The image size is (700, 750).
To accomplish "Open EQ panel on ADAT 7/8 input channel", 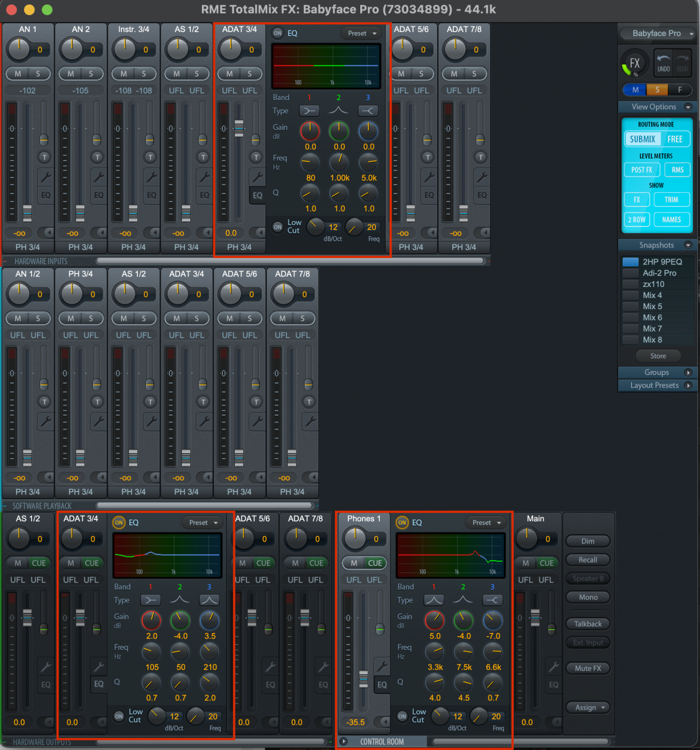I will [482, 195].
